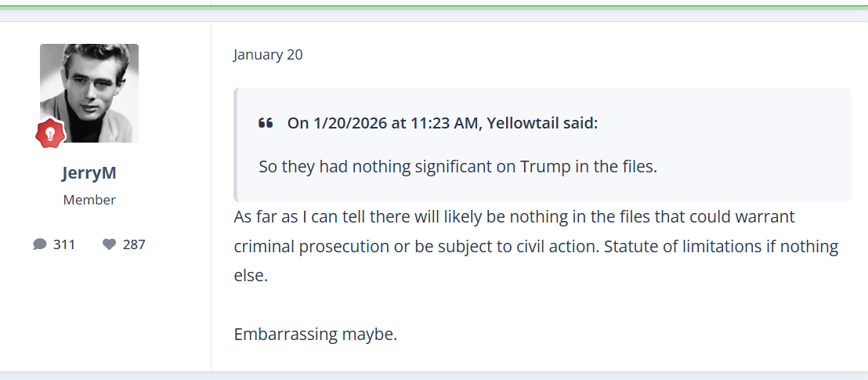Click the red lightbulb rank badge

(x=50, y=133)
